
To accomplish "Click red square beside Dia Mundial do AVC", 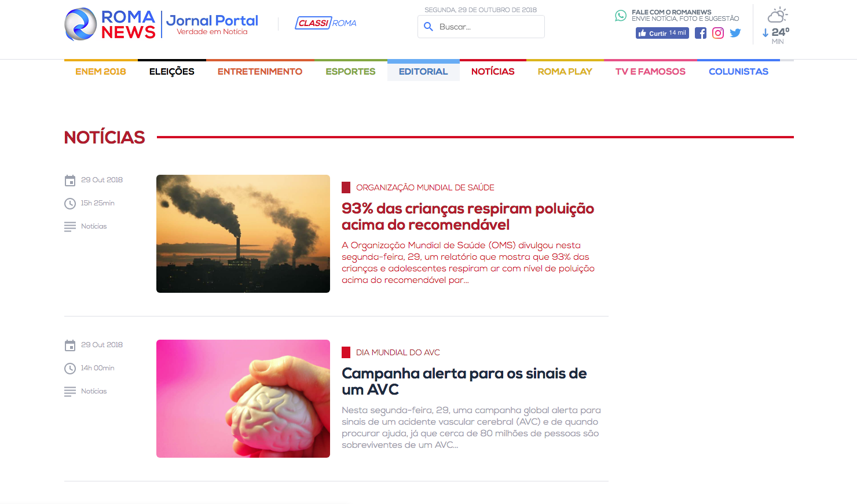I will coord(346,352).
